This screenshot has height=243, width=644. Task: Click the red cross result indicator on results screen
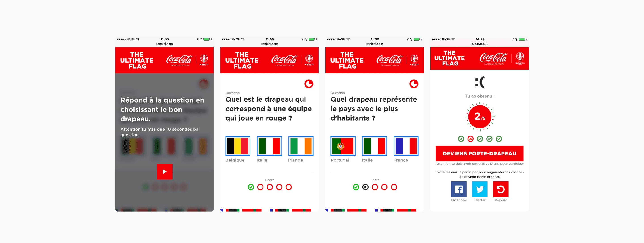470,139
